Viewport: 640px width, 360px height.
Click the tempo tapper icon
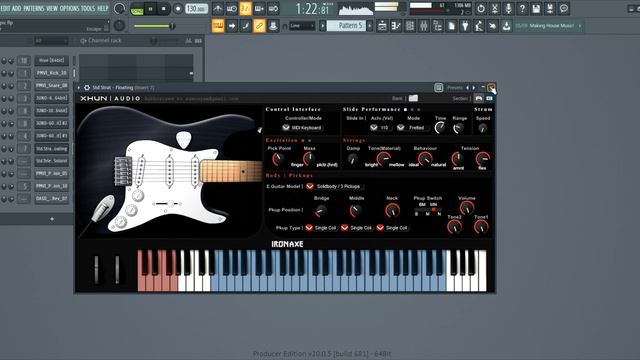pyautogui.click(x=479, y=26)
